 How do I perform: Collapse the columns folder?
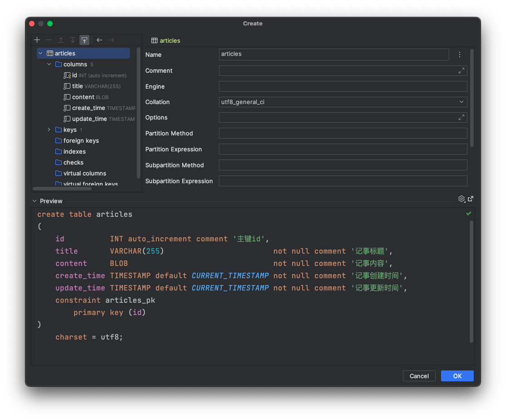tap(49, 65)
